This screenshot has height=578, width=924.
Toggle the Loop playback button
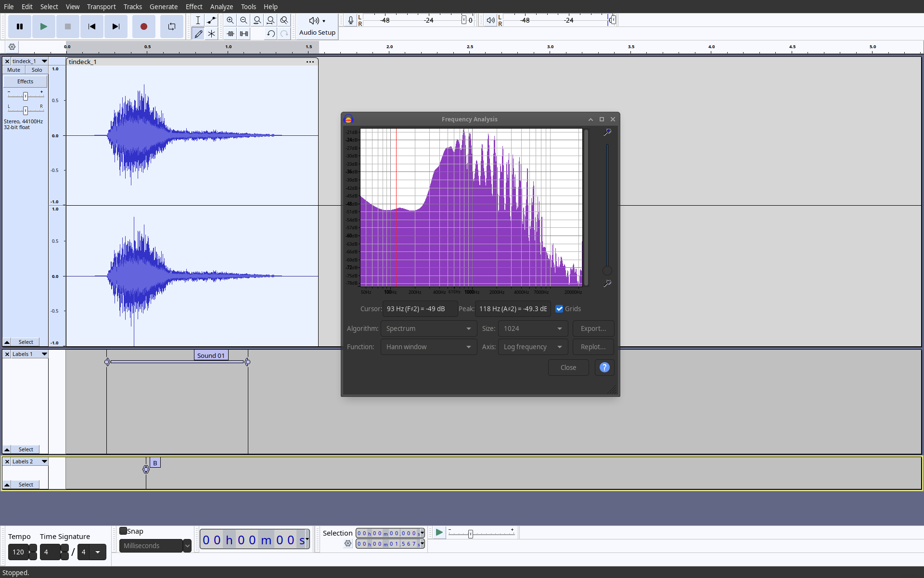[172, 26]
